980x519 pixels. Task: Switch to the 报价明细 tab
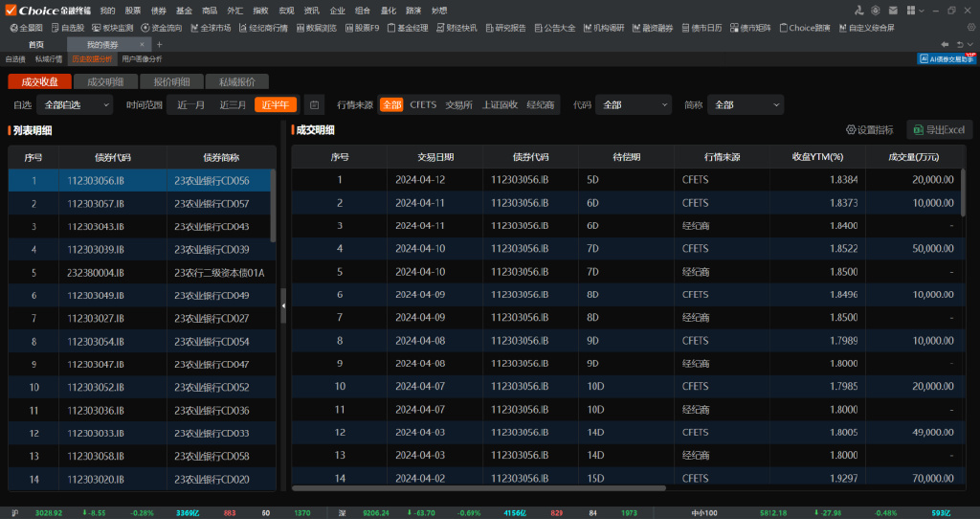click(x=172, y=82)
